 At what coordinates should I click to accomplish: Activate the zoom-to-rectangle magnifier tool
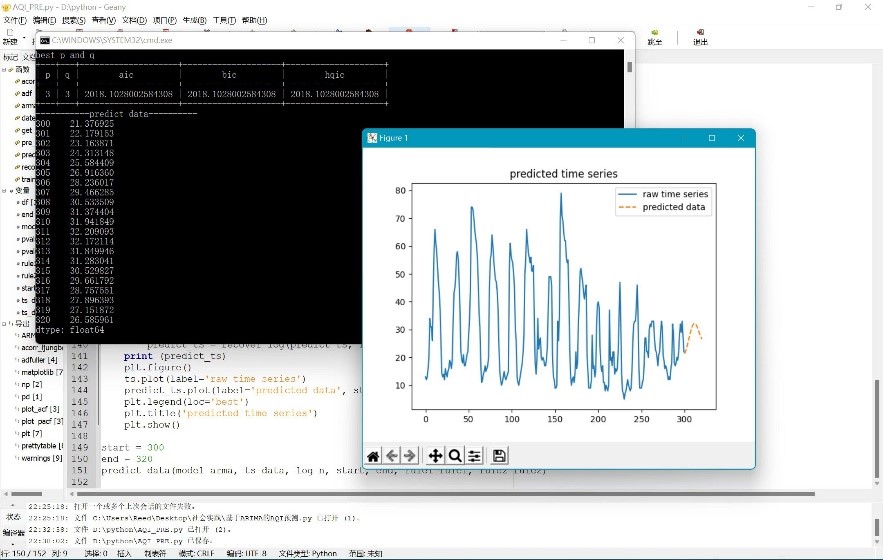coord(455,456)
